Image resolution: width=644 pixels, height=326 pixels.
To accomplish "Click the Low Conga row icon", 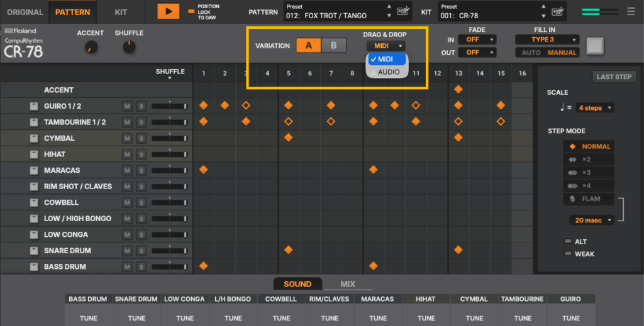I will point(34,234).
